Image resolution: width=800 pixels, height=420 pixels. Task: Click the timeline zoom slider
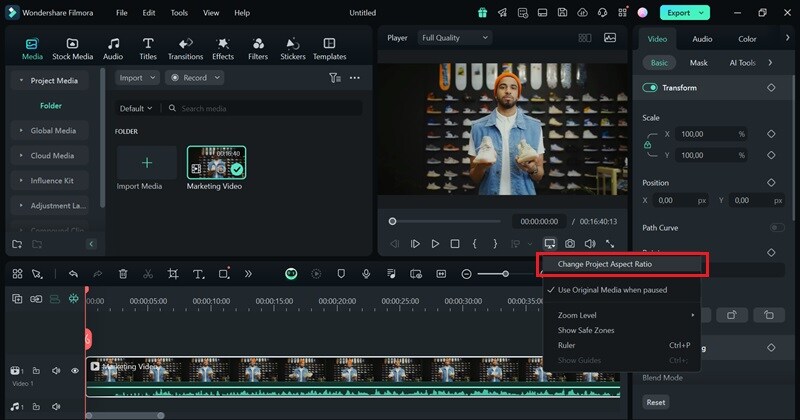click(x=505, y=274)
